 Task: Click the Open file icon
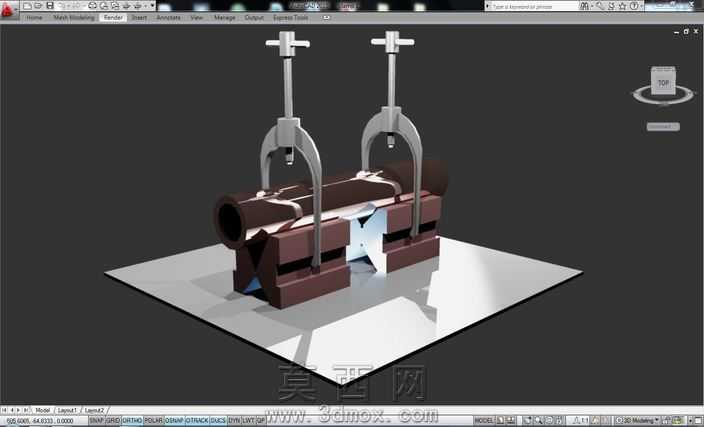[39, 6]
